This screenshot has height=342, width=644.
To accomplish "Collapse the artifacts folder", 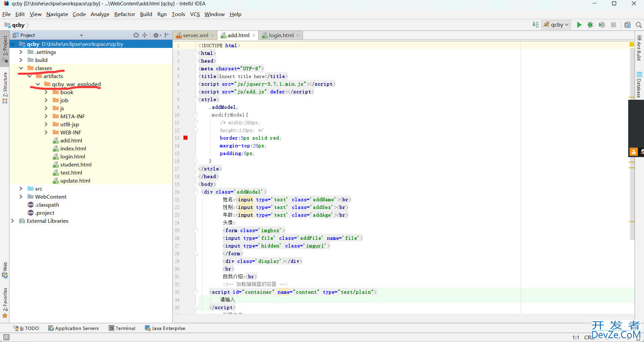I will tap(29, 76).
